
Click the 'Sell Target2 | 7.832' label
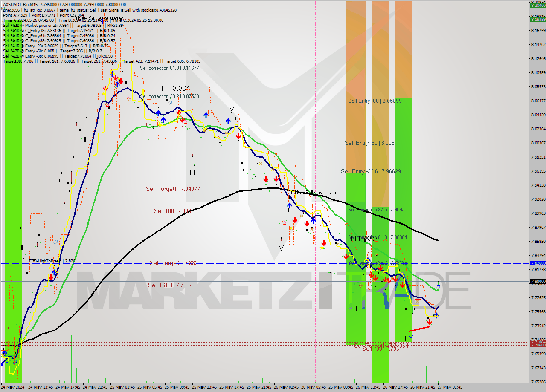(x=174, y=263)
